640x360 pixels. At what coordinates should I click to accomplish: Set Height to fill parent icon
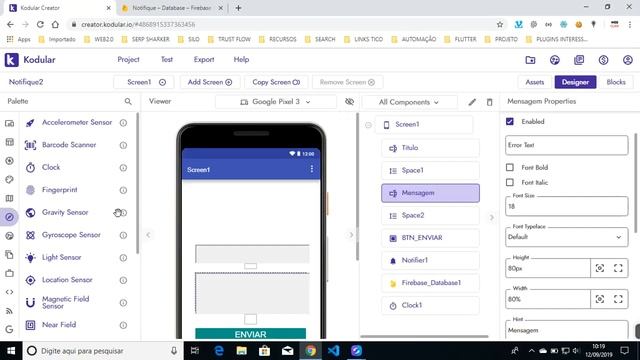pyautogui.click(x=618, y=268)
